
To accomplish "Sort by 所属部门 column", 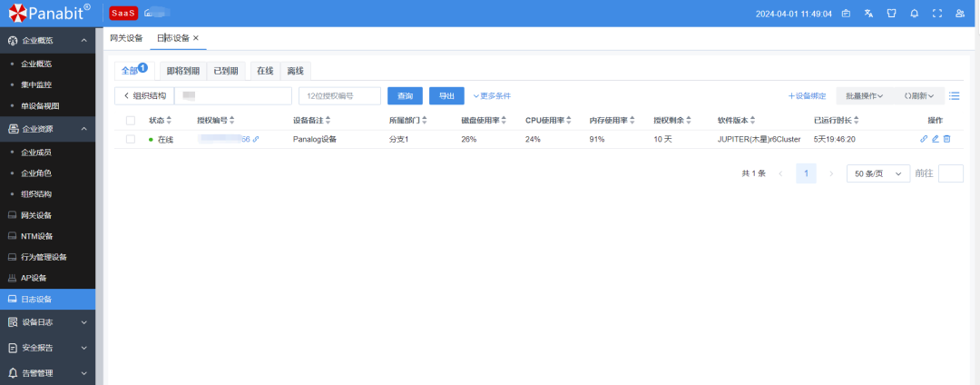I will (425, 121).
